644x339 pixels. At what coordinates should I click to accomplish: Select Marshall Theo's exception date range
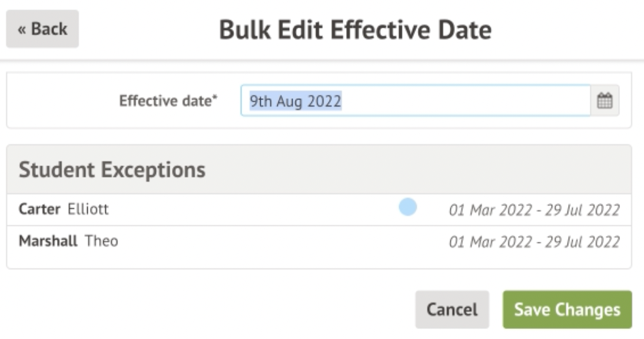tap(534, 242)
